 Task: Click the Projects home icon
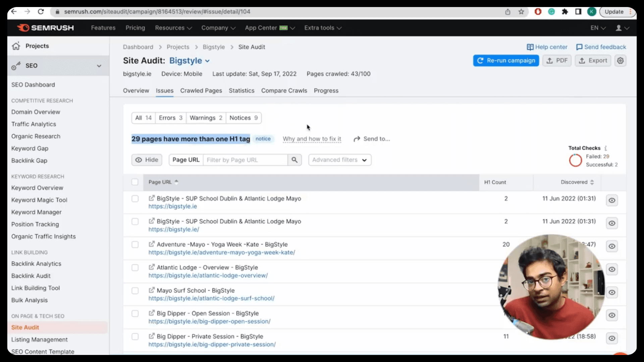16,46
